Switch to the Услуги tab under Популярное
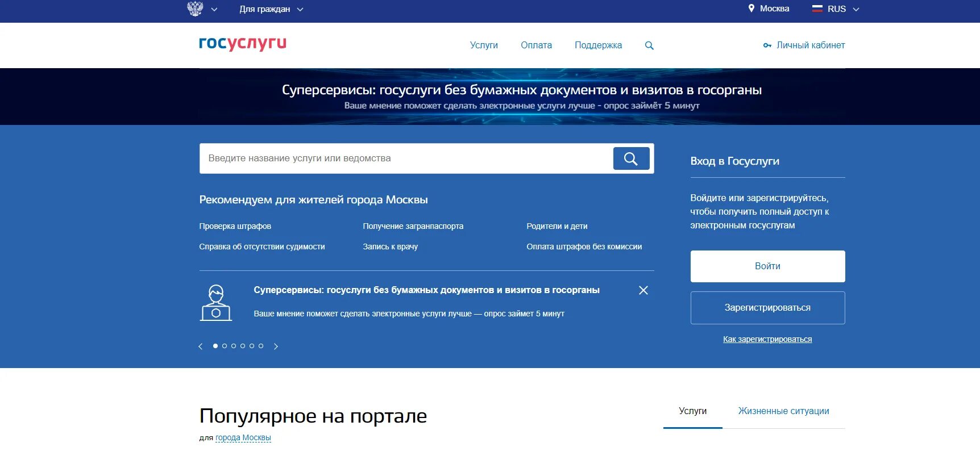Viewport: 980px width, 472px height. coord(693,411)
